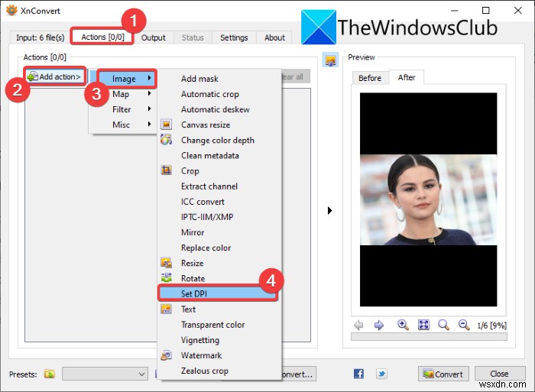
Task: Select Zealous crop from the submenu
Action: [219, 371]
